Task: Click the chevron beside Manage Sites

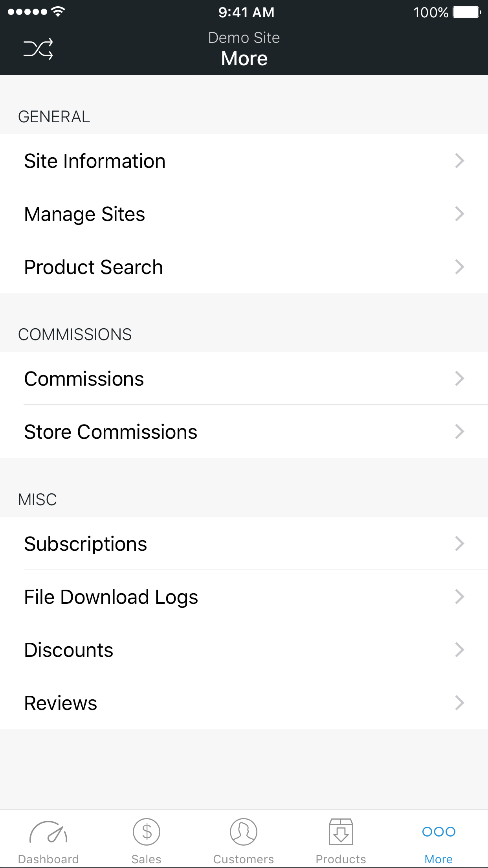Action: 460,214
